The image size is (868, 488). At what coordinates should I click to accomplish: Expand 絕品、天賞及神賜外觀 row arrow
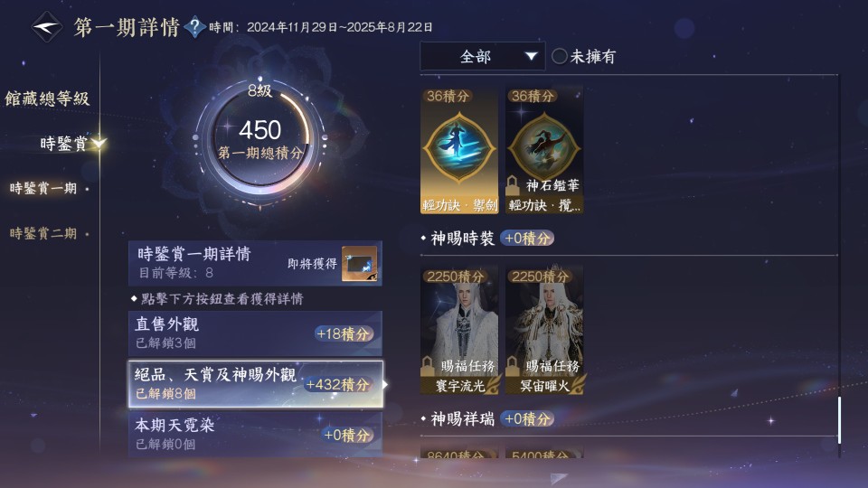[385, 384]
